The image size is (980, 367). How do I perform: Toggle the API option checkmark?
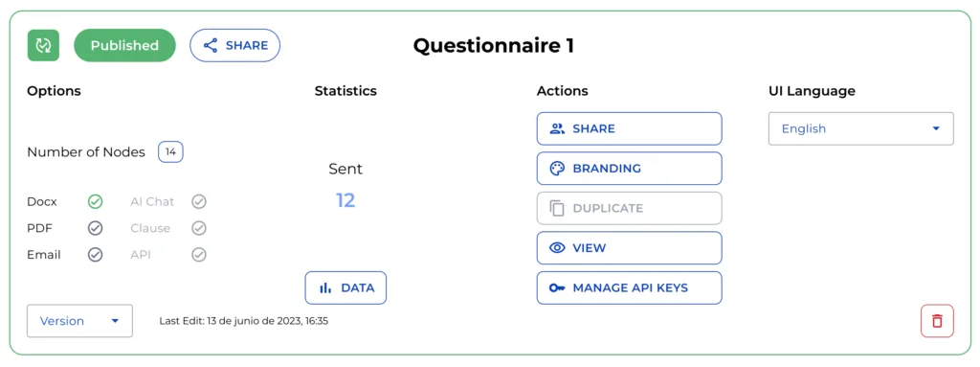tap(199, 255)
